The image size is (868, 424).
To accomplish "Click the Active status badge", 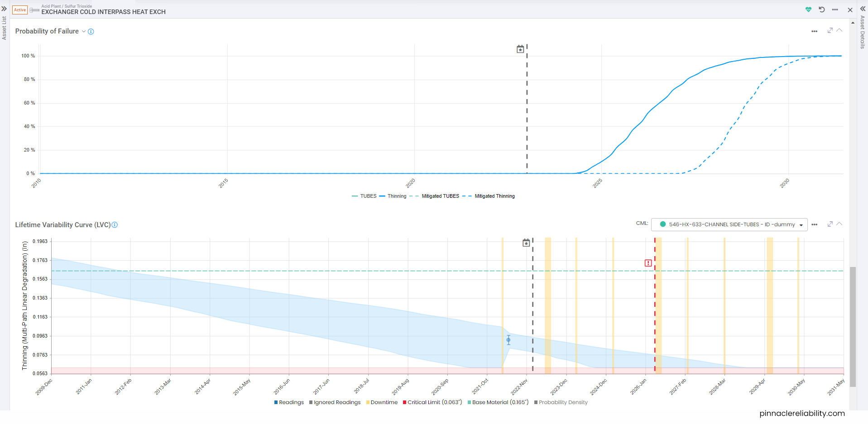I will pyautogui.click(x=20, y=10).
